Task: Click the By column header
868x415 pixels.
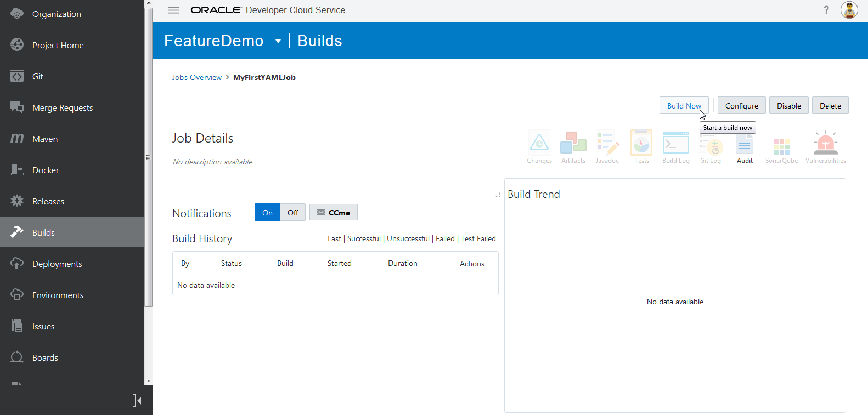Action: click(185, 263)
